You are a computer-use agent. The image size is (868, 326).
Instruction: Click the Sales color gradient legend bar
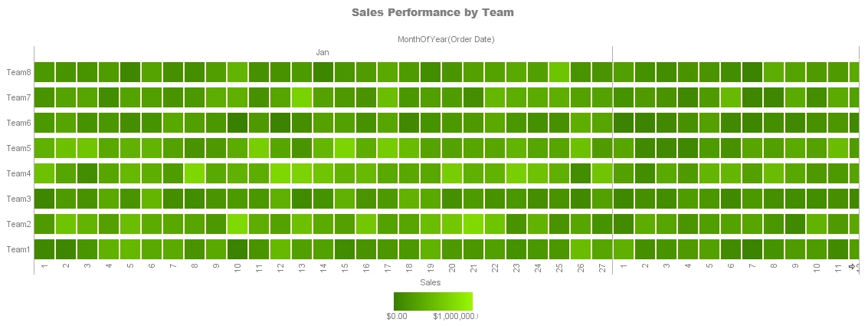point(433,301)
